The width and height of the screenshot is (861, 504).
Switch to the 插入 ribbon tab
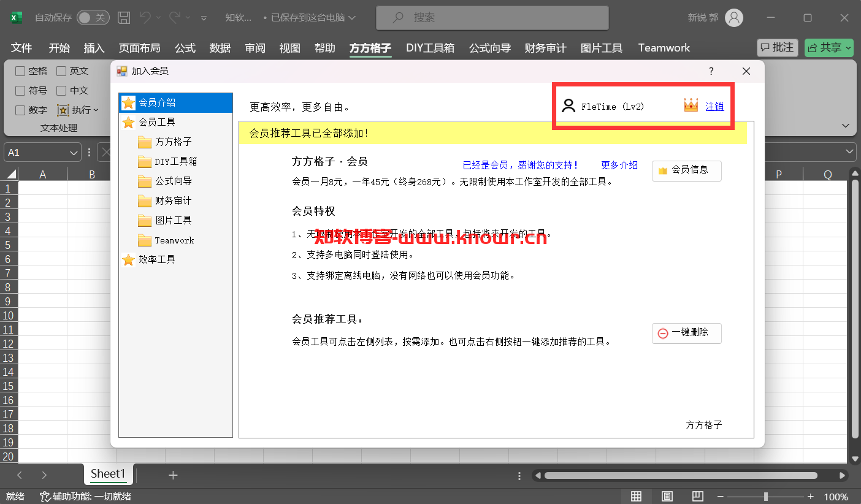coord(94,48)
